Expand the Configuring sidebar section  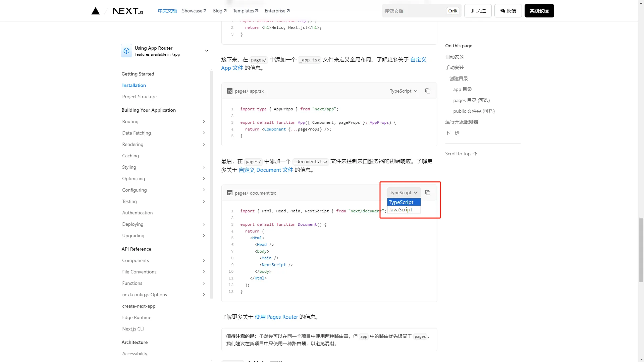[x=204, y=190]
